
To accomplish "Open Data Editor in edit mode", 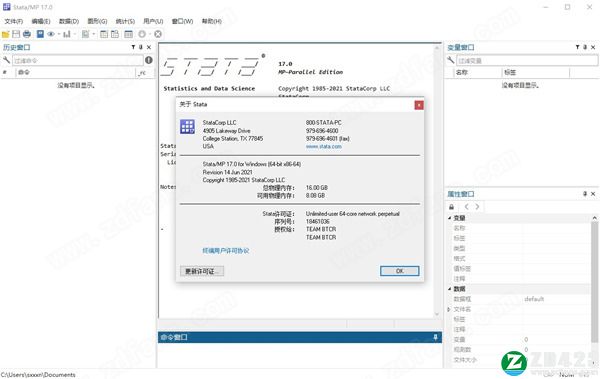I will (104, 34).
